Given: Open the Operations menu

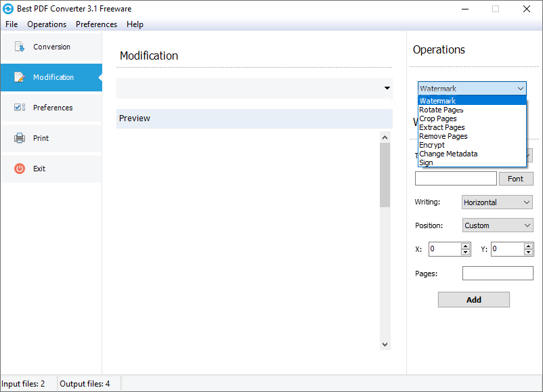Looking at the screenshot, I should tap(47, 24).
